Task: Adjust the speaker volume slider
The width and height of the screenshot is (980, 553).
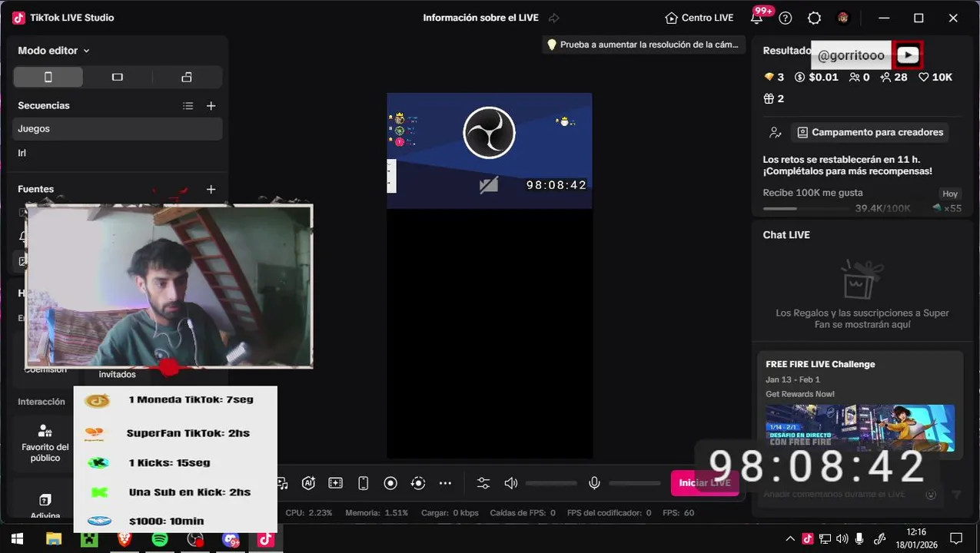Action: pos(551,483)
